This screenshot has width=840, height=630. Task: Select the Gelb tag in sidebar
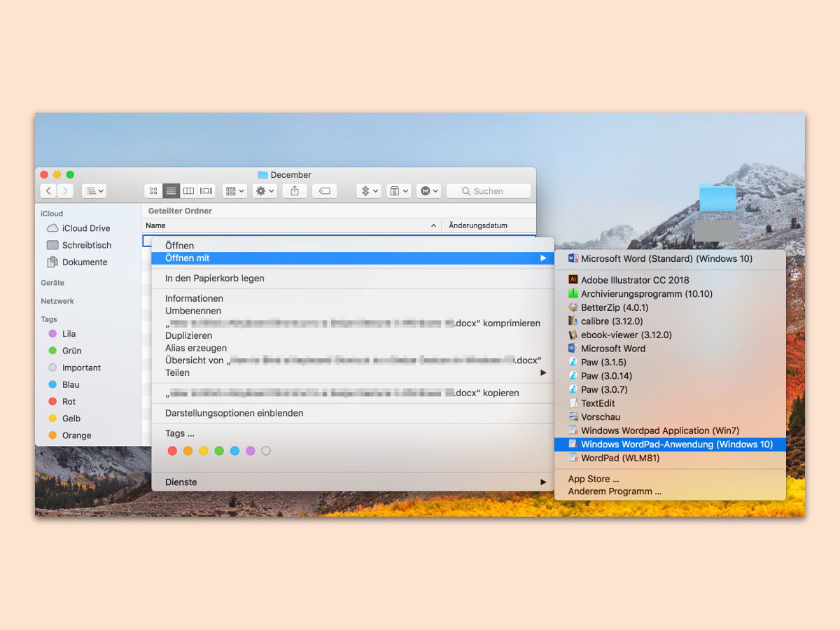tap(64, 418)
